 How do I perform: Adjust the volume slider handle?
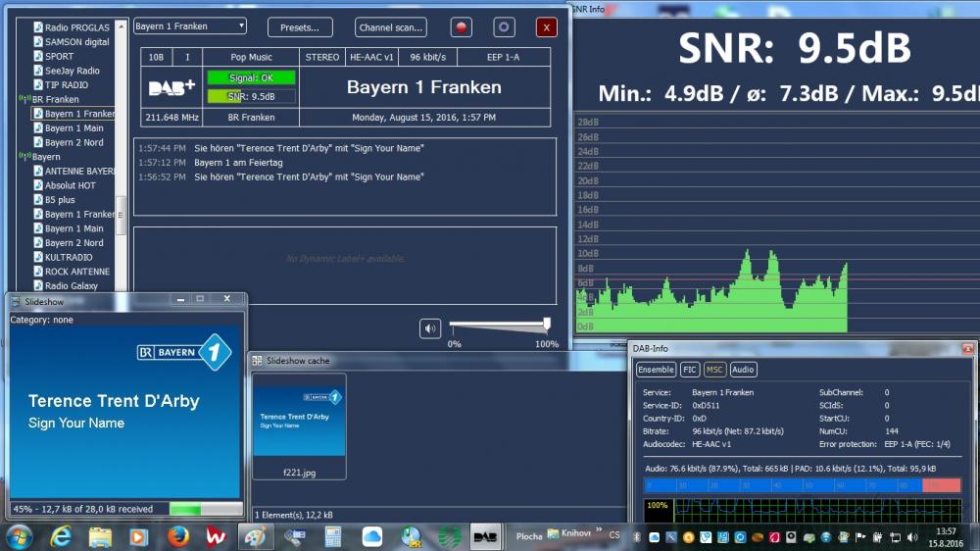pos(547,324)
